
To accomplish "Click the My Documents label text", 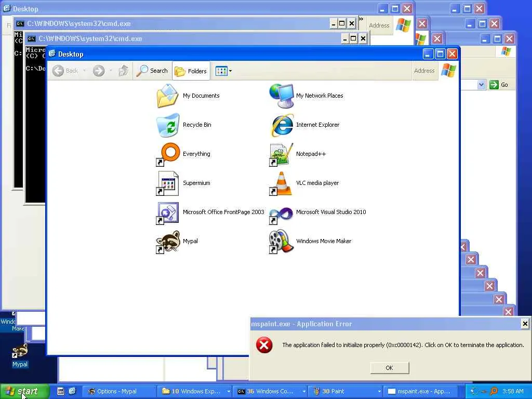I will 201,96.
